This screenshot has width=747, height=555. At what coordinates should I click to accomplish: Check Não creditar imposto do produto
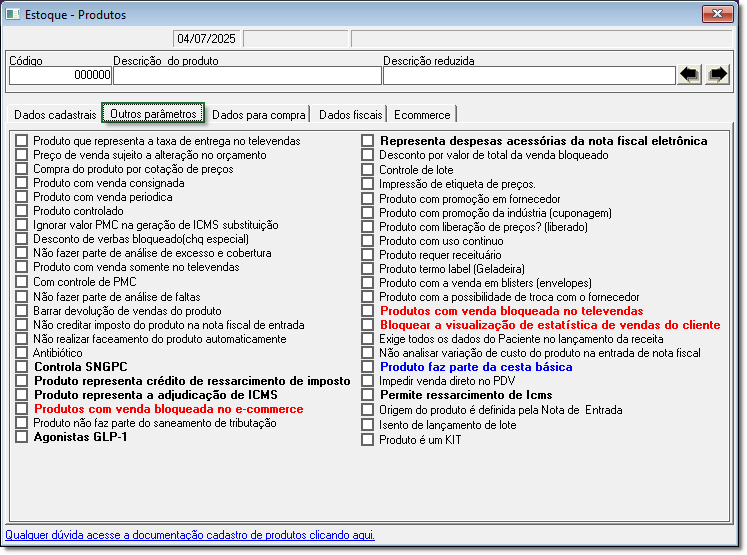(x=21, y=325)
